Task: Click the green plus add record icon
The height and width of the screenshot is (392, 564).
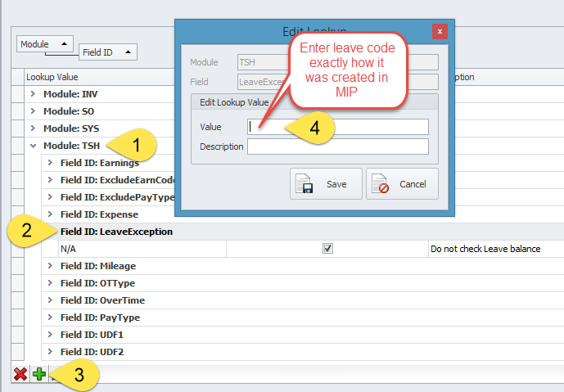Action: (x=38, y=374)
